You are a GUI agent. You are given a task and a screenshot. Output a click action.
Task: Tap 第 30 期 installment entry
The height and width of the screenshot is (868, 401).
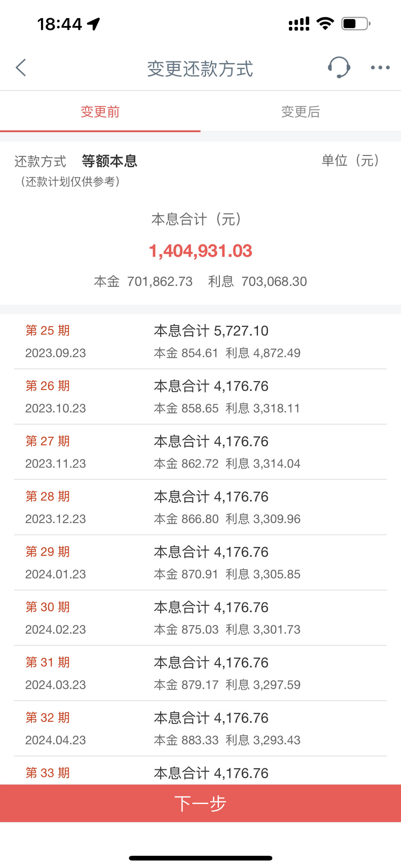[x=200, y=618]
